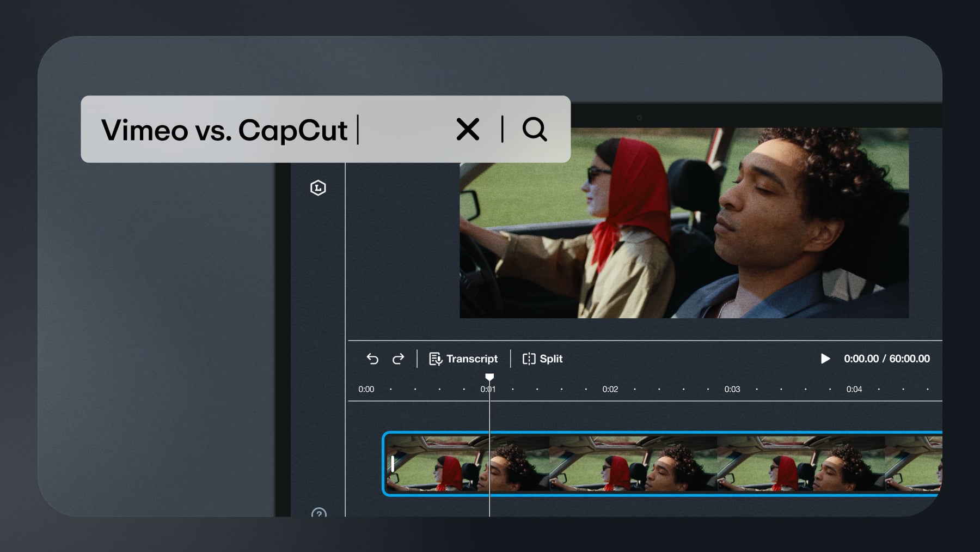The height and width of the screenshot is (552, 980).
Task: Undo the last edit
Action: tap(372, 359)
